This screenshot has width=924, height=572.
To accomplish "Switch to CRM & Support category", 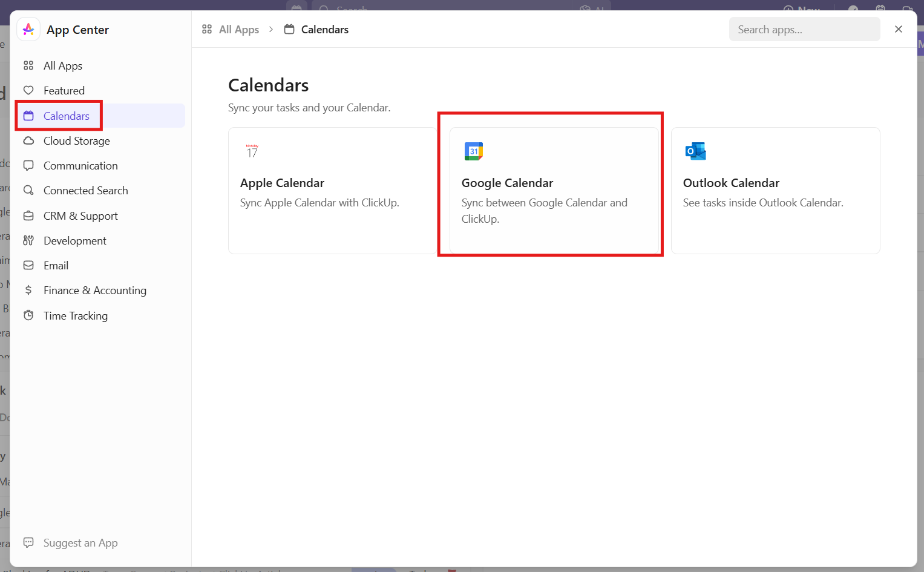I will click(x=80, y=216).
